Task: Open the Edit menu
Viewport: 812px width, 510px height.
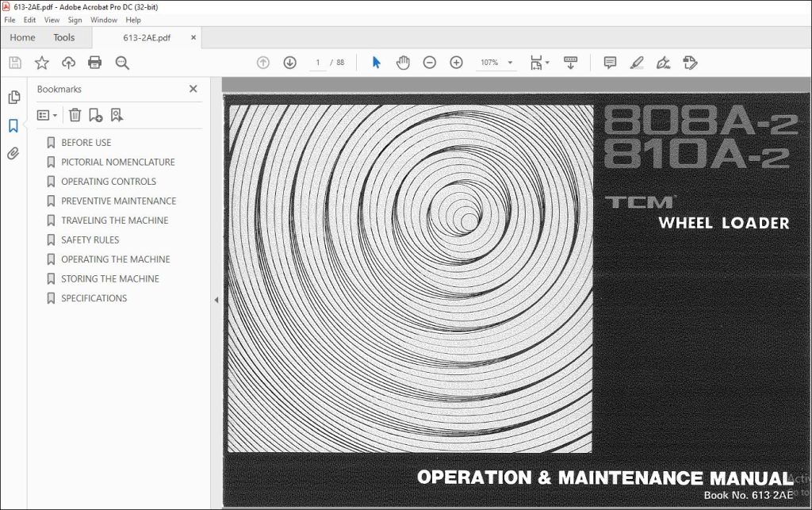Action: (x=29, y=20)
